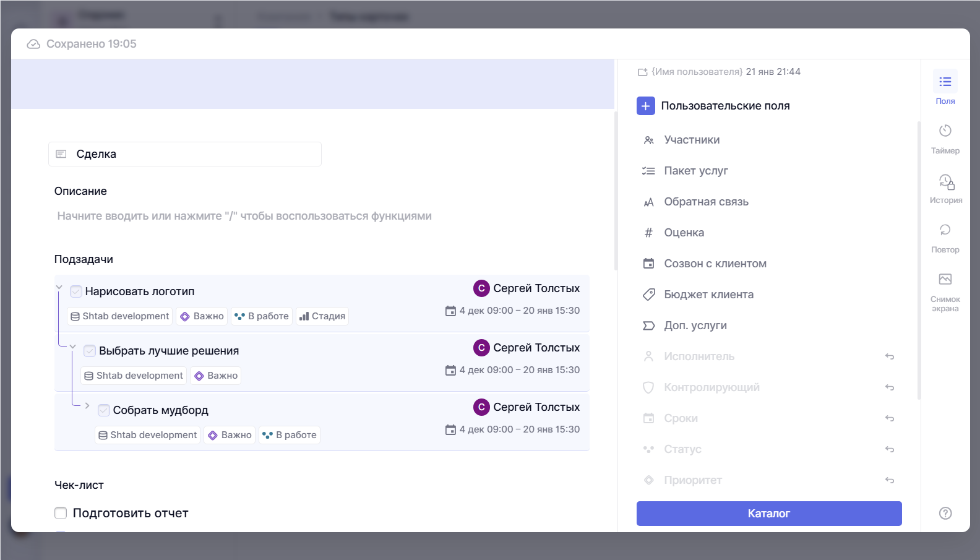Click the help question mark icon
This screenshot has width=980, height=560.
click(945, 513)
